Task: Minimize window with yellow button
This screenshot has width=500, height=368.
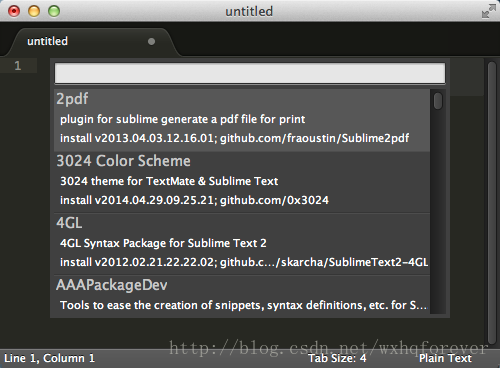Action: tap(34, 11)
